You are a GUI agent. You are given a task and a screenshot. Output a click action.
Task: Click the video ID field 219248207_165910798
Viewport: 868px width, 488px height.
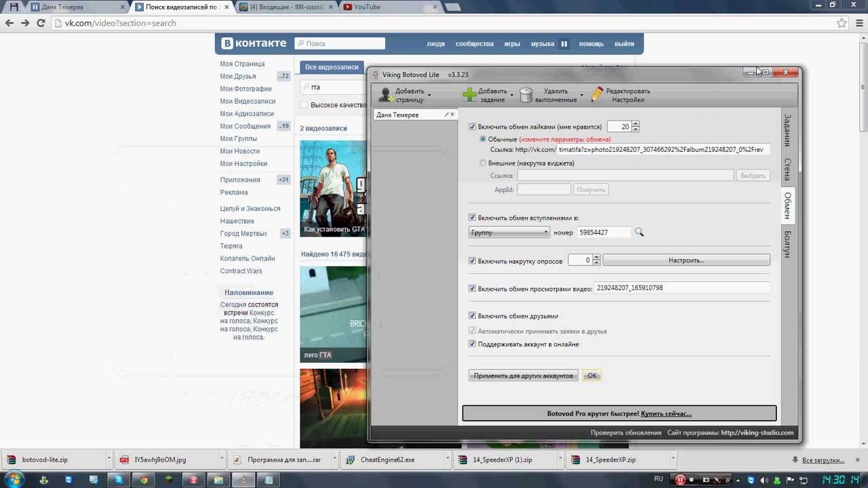[x=682, y=288]
